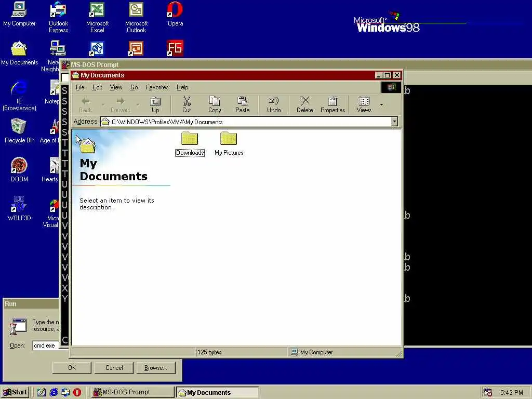This screenshot has width=532, height=399.
Task: Select the DOOM desktop shortcut
Action: pos(19,170)
